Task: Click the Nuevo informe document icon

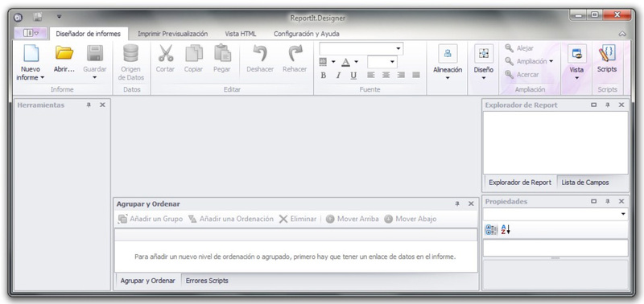Action: pyautogui.click(x=31, y=53)
